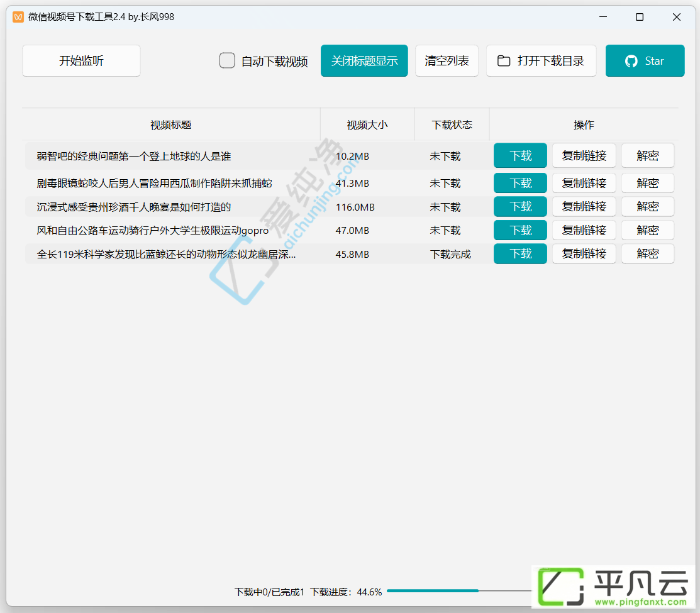Minimize the 微信视频号下载工具 window
The image size is (700, 613).
[603, 17]
